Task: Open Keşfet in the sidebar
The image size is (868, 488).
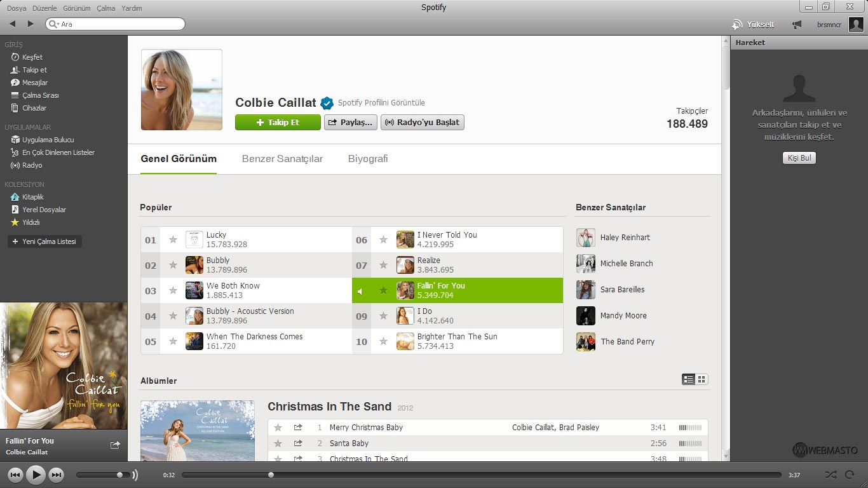Action: click(x=32, y=57)
